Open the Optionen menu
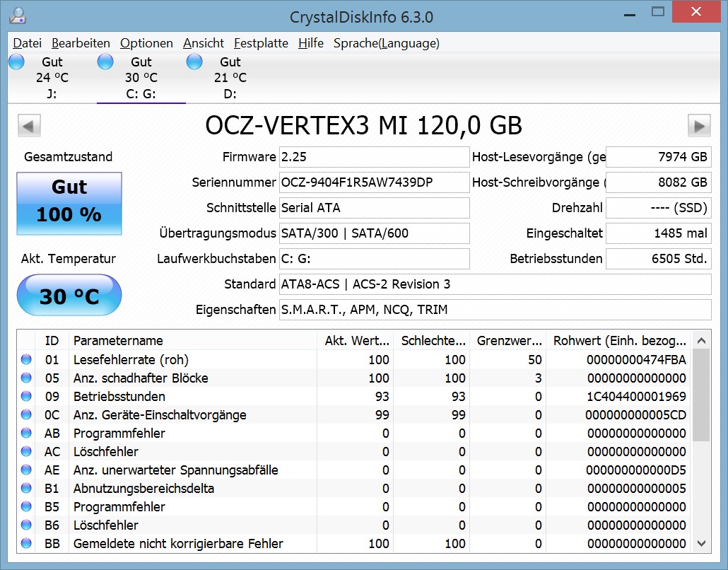The height and width of the screenshot is (570, 728). [x=146, y=43]
